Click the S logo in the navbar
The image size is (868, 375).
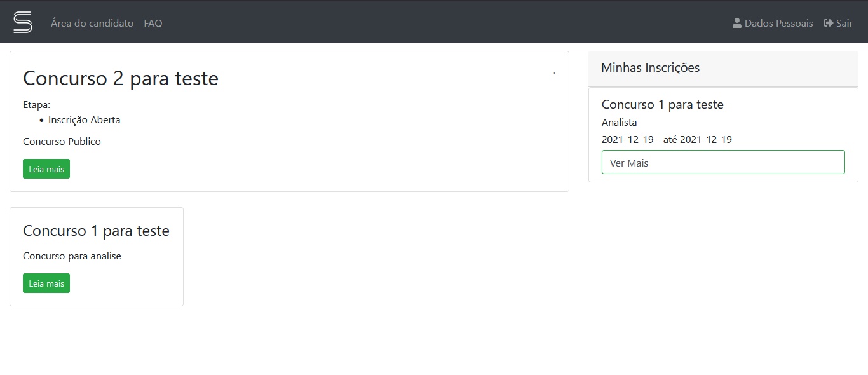(23, 22)
